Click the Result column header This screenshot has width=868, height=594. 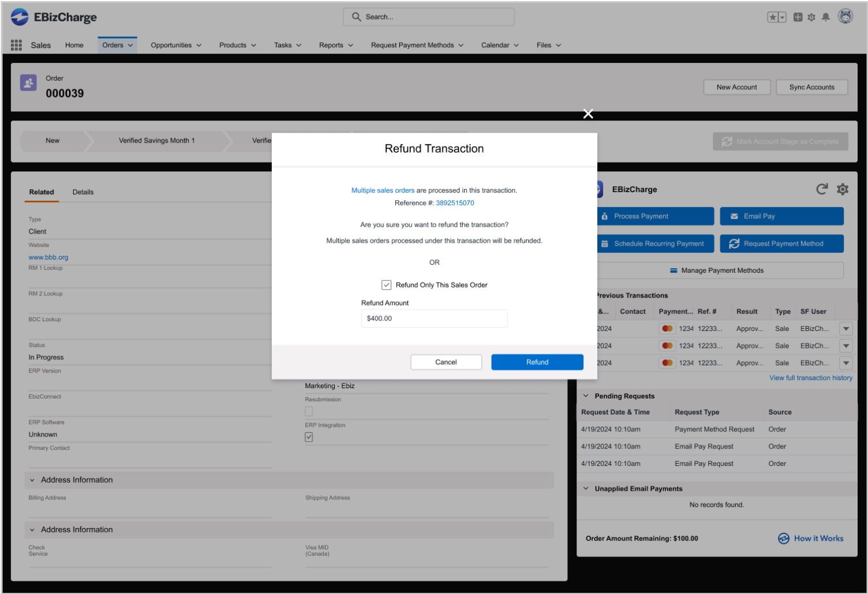point(747,311)
